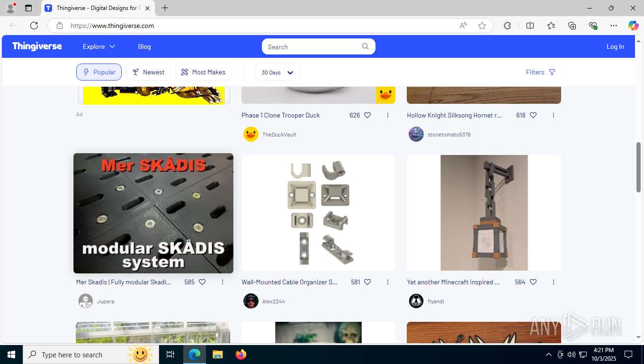Click the search magnifier icon

(x=365, y=46)
